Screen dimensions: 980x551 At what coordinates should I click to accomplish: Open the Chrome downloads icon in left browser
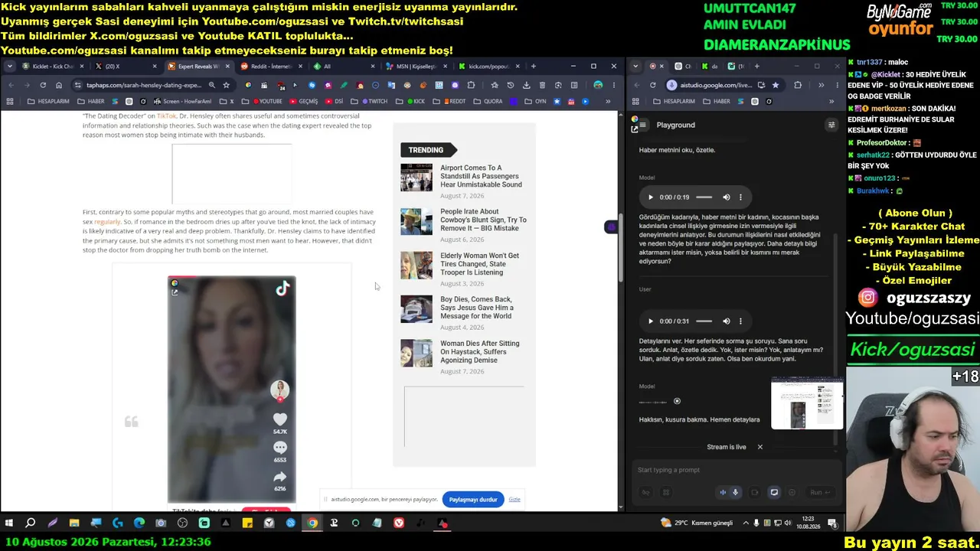526,85
